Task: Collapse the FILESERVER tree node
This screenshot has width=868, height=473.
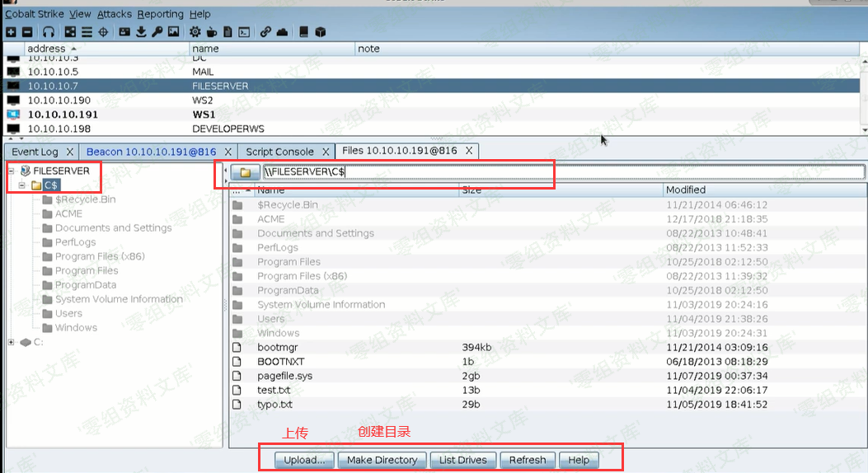Action: click(12, 171)
